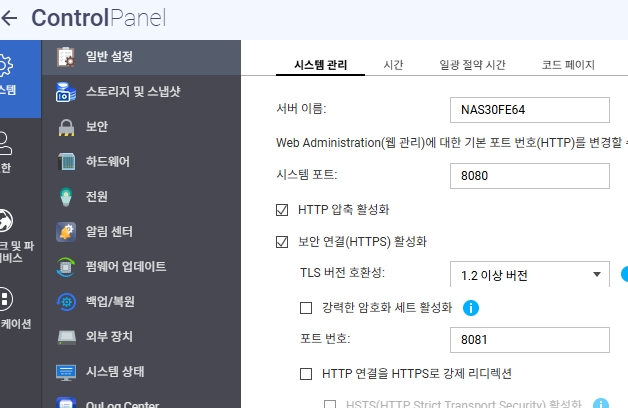This screenshot has width=628, height=408.
Task: Open 펌웨어 업데이트 firmware icon
Action: pyautogui.click(x=67, y=267)
